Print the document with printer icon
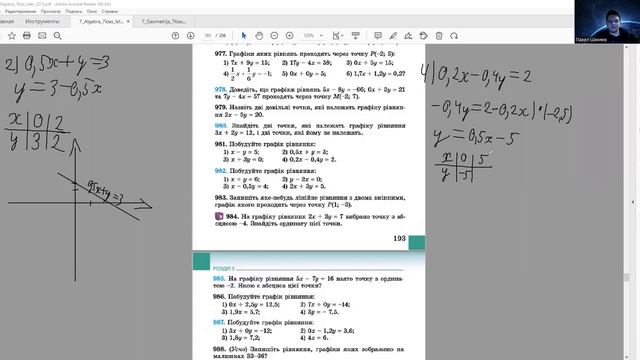 coord(27,36)
